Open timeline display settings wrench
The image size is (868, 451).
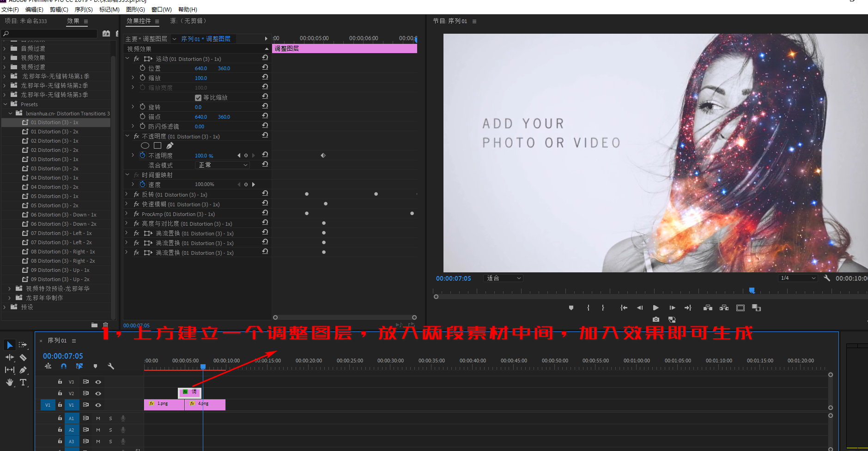pos(111,366)
